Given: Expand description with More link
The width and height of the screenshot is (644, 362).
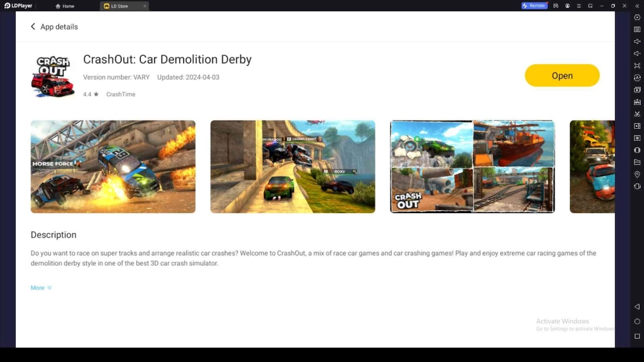Looking at the screenshot, I should 41,288.
